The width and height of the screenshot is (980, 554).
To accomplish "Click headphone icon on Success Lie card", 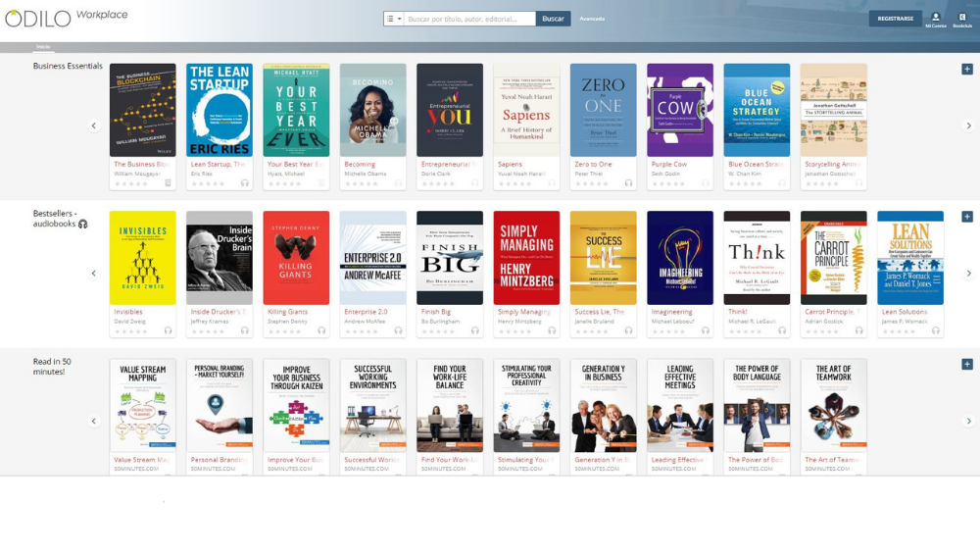I will pos(628,330).
